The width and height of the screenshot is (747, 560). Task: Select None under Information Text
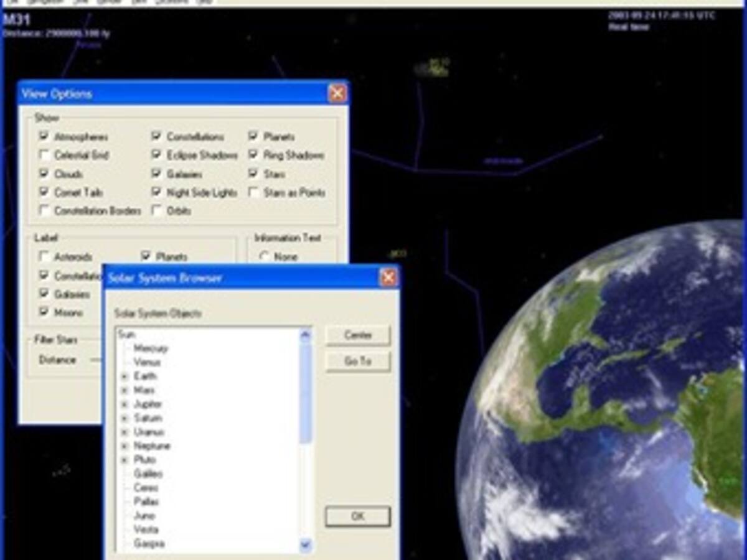[265, 256]
